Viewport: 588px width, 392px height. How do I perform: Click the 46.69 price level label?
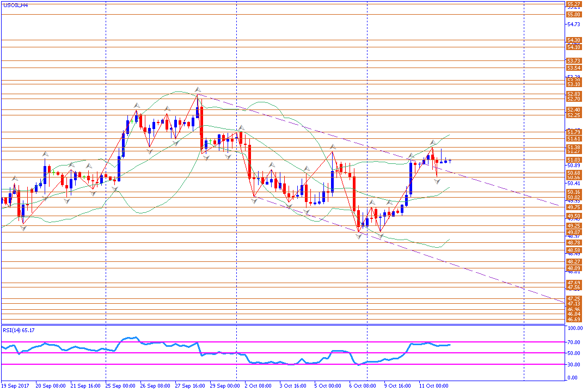tap(574, 320)
